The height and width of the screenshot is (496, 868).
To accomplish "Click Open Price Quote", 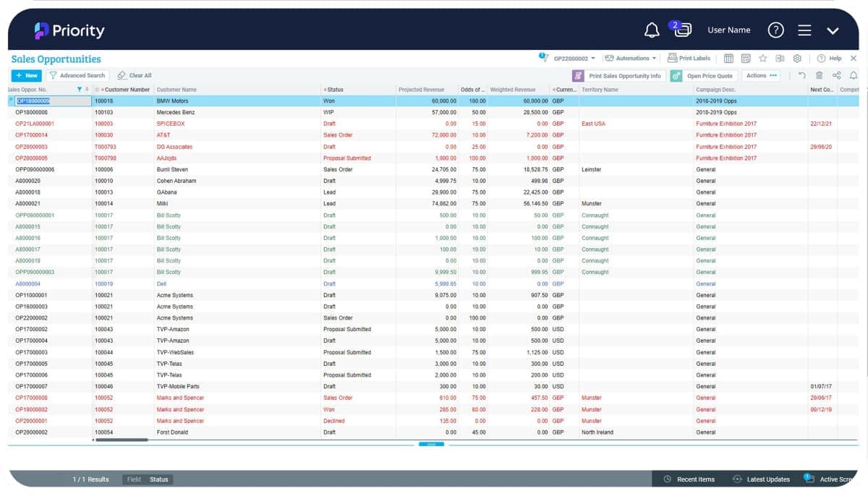I will (x=703, y=76).
